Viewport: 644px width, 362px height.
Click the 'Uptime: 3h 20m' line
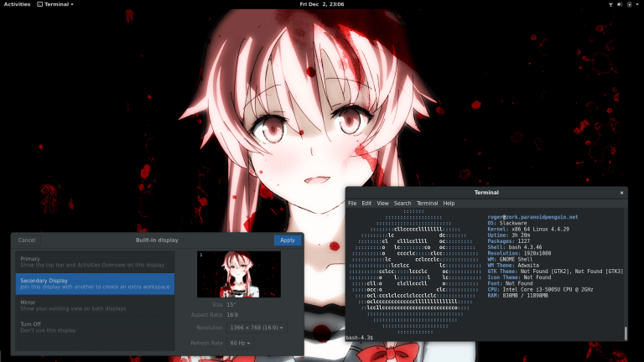508,235
